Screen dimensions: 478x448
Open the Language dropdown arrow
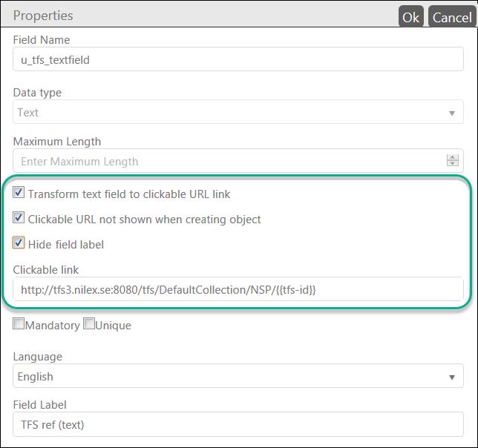(x=452, y=378)
